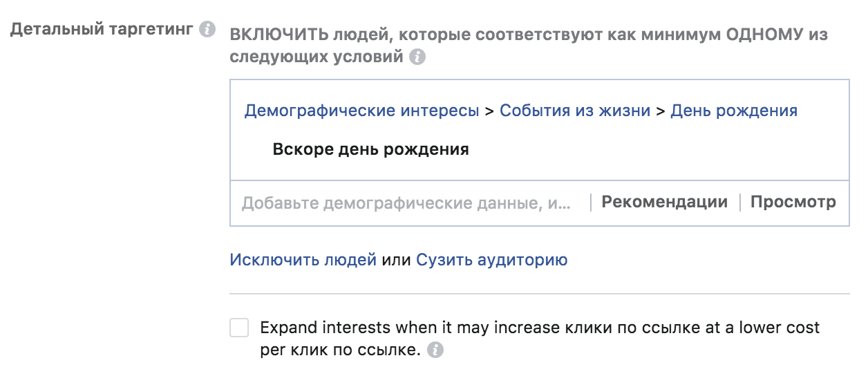This screenshot has width=868, height=376.
Task: Go to События из жизни breadcrumb
Action: pos(575,111)
